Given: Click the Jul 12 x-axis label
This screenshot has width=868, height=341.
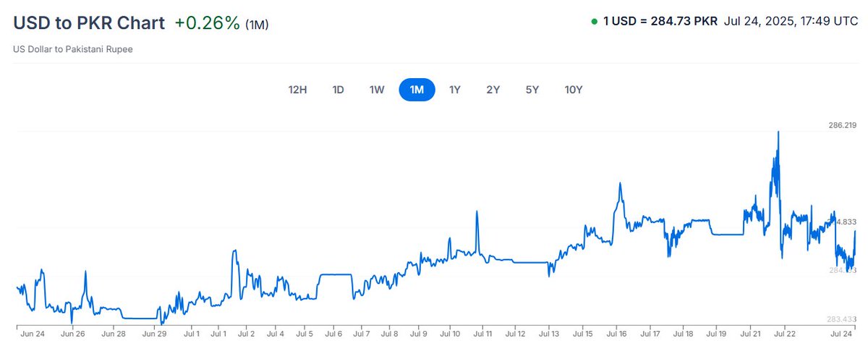Looking at the screenshot, I should tap(516, 334).
